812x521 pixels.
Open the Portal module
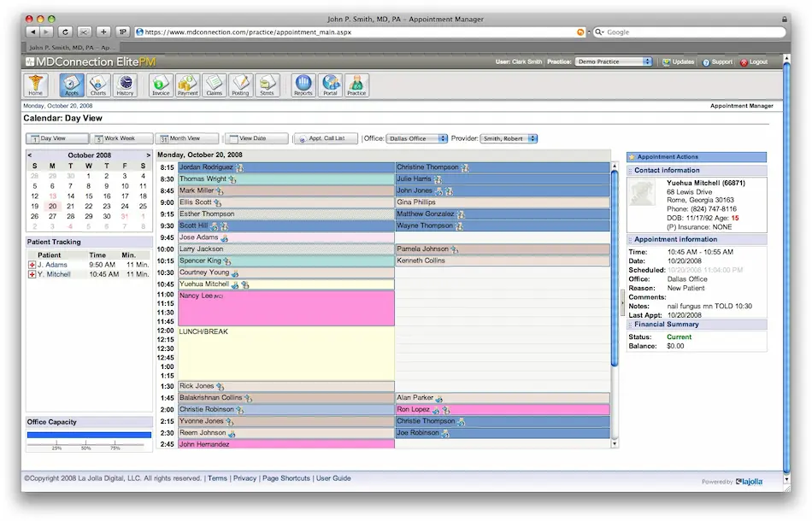point(330,85)
